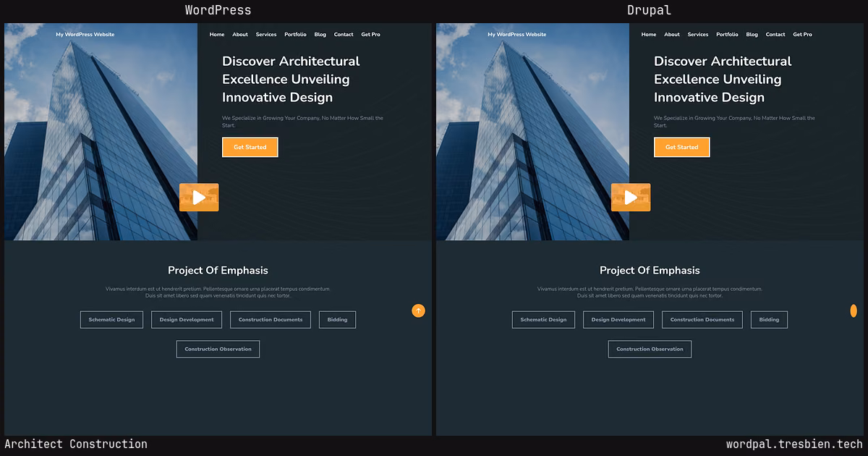
Task: Select Construction Observation in WordPress pane
Action: pos(218,349)
